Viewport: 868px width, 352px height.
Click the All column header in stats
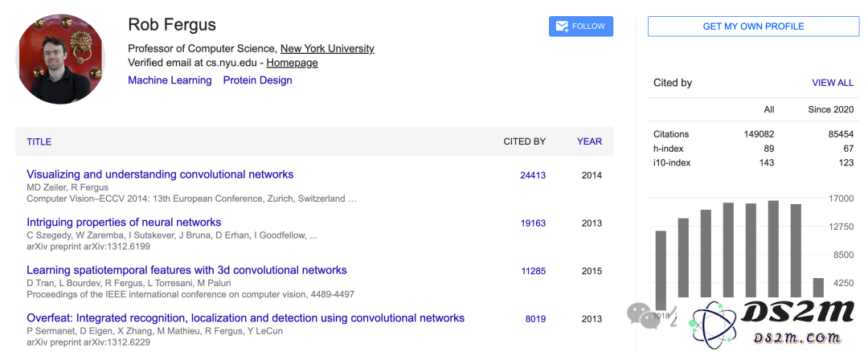point(769,109)
